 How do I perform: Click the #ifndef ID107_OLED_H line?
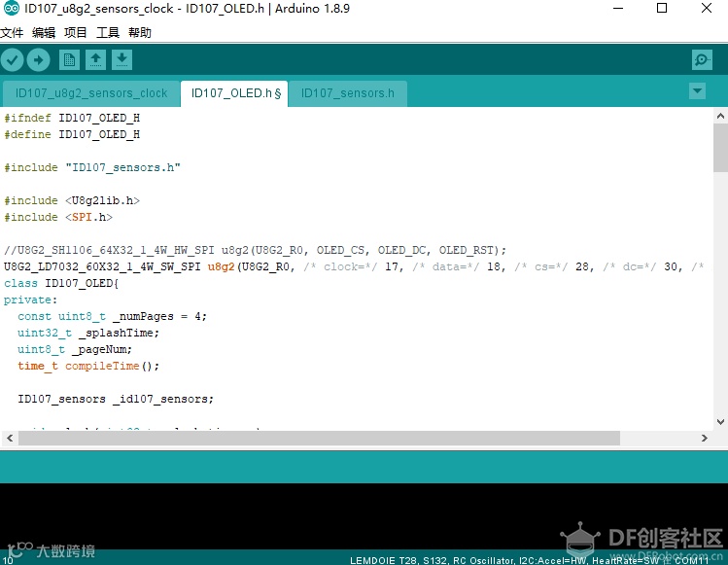click(72, 118)
